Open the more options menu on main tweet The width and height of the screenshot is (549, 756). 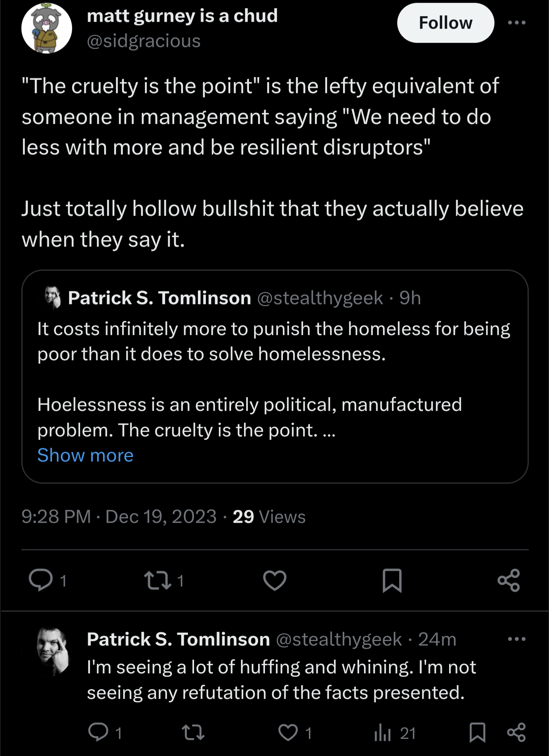point(517,23)
